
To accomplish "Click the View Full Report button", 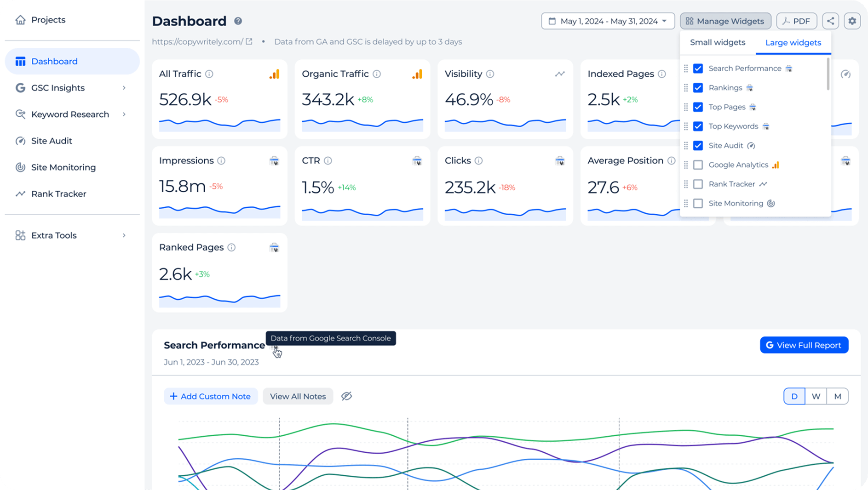I will click(x=804, y=345).
